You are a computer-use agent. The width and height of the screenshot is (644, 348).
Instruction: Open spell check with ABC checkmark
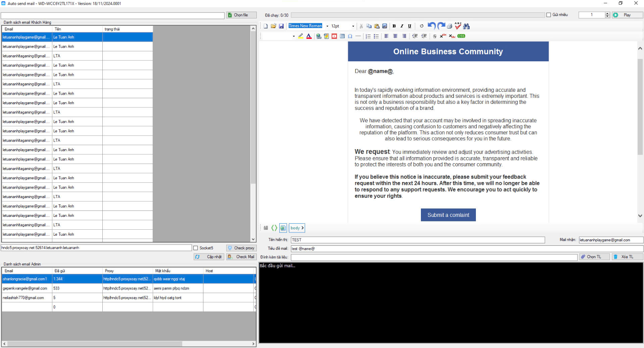tap(458, 26)
